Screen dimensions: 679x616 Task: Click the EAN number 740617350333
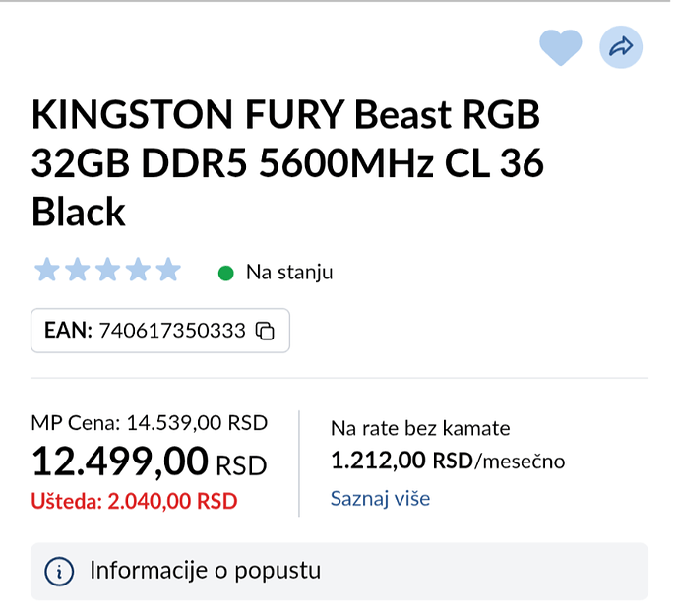172,332
